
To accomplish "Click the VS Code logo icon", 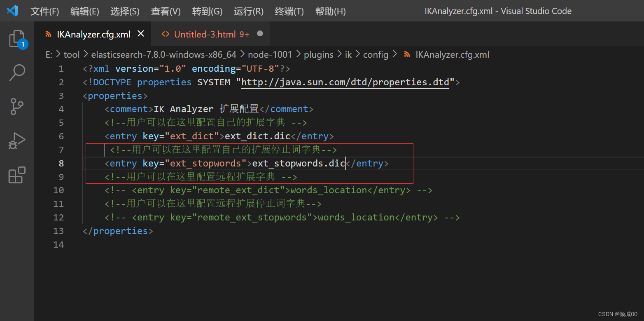I will click(x=12, y=11).
